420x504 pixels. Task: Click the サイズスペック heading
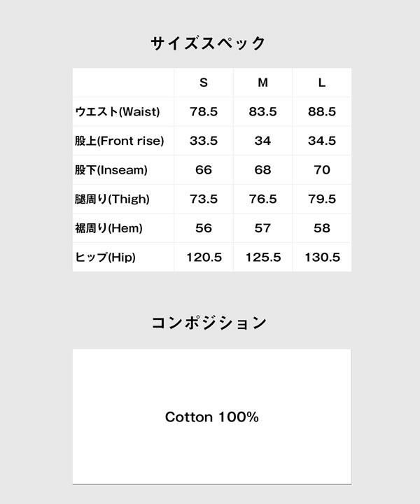209,43
